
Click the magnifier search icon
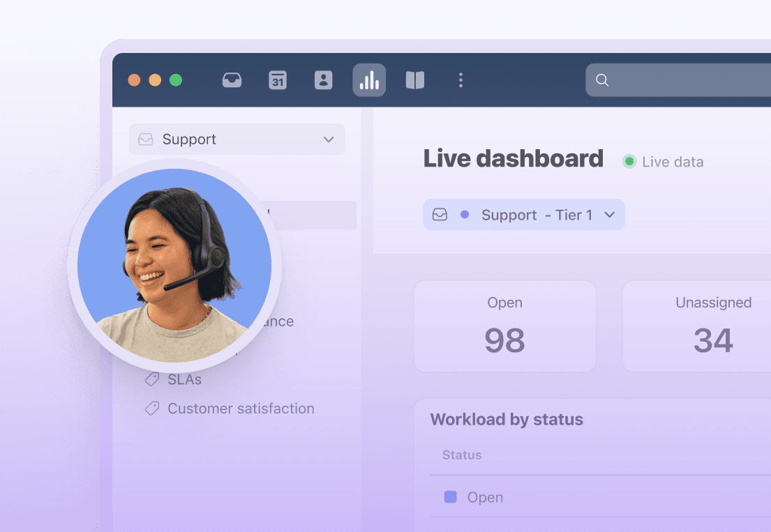coord(602,80)
